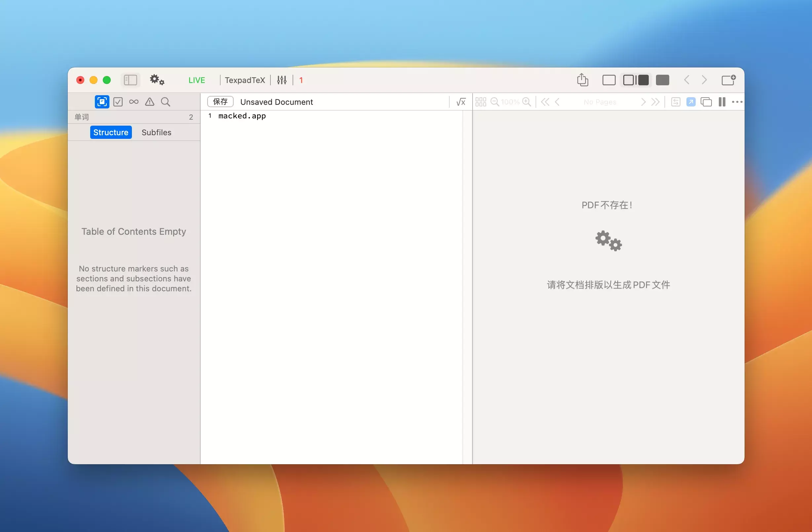Open the sidebar search magnifier
This screenshot has height=532, width=812.
click(x=166, y=102)
